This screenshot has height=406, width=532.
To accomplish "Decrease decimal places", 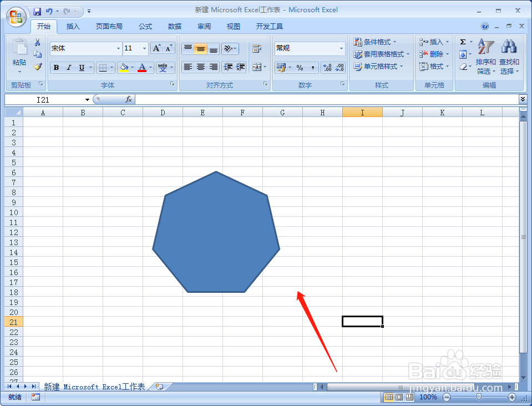I will coord(340,68).
